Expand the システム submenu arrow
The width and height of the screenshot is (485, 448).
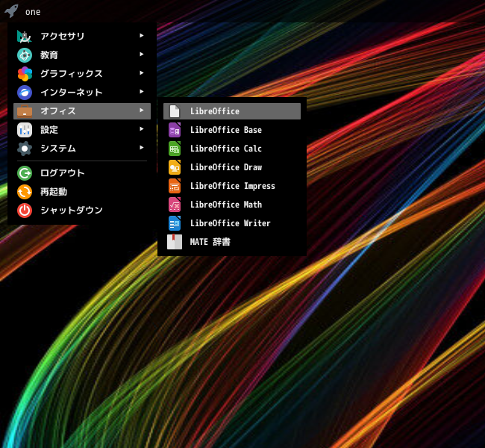point(141,148)
